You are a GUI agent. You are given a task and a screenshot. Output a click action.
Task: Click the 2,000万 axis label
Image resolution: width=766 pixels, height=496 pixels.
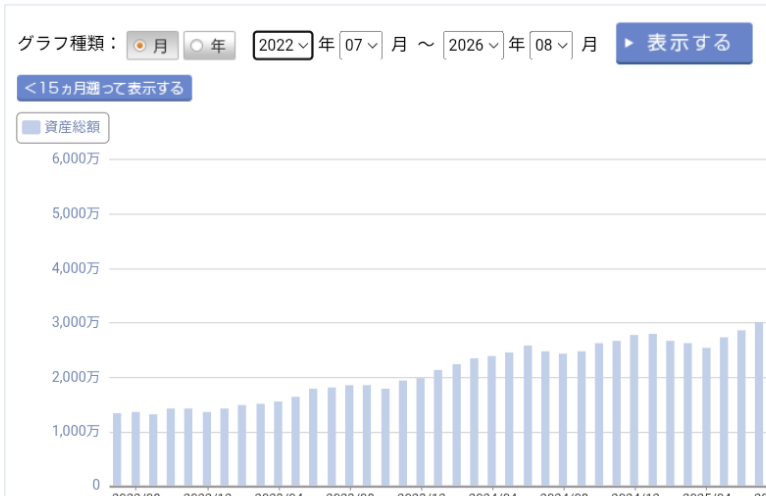(76, 377)
